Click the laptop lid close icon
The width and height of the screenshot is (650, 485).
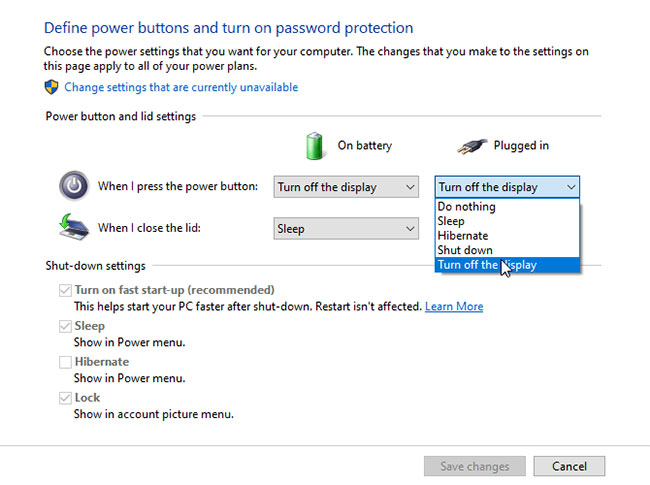pyautogui.click(x=73, y=228)
